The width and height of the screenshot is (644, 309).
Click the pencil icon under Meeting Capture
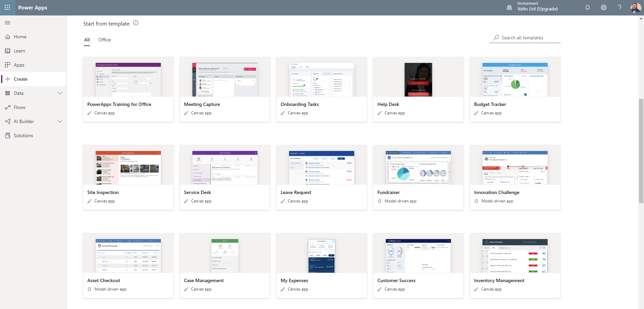[186, 113]
